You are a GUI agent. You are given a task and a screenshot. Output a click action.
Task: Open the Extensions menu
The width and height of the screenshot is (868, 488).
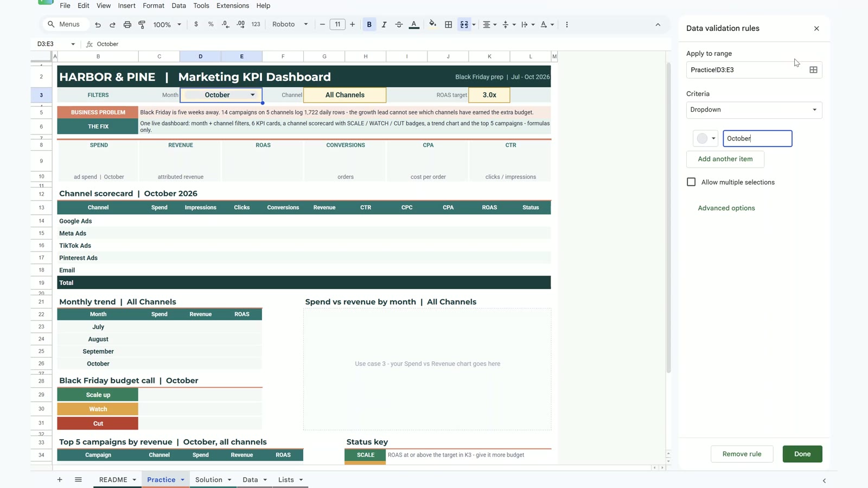[x=233, y=5]
